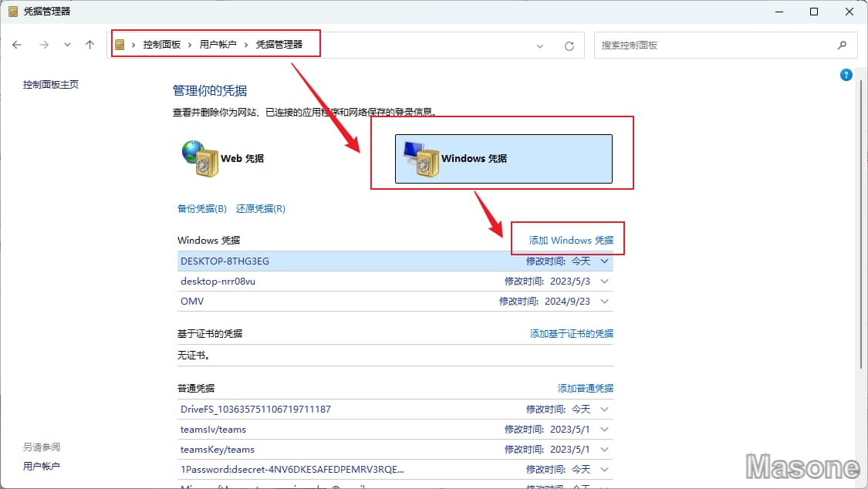
Task: Close the 凭据管理器 window
Action: [849, 12]
